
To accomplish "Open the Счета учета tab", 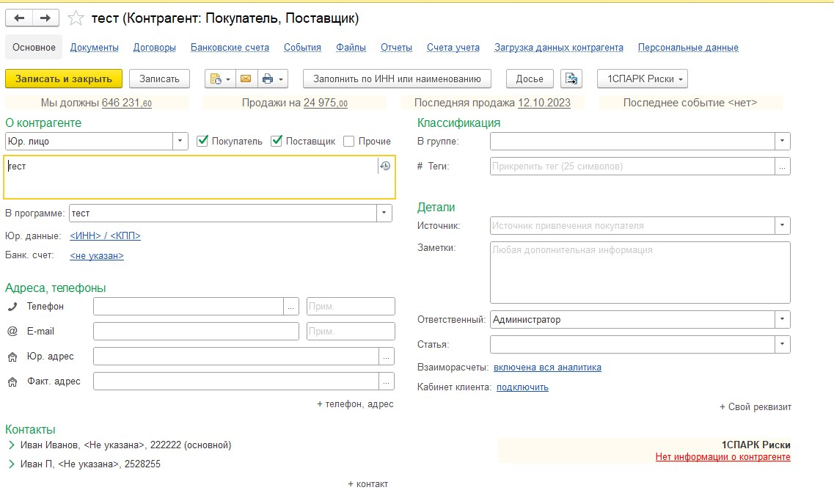I will click(453, 48).
